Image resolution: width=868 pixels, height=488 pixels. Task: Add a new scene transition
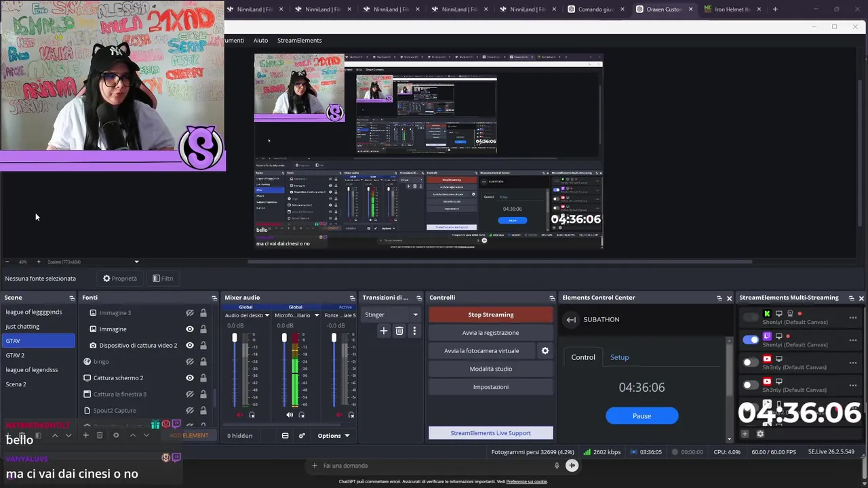(x=383, y=331)
